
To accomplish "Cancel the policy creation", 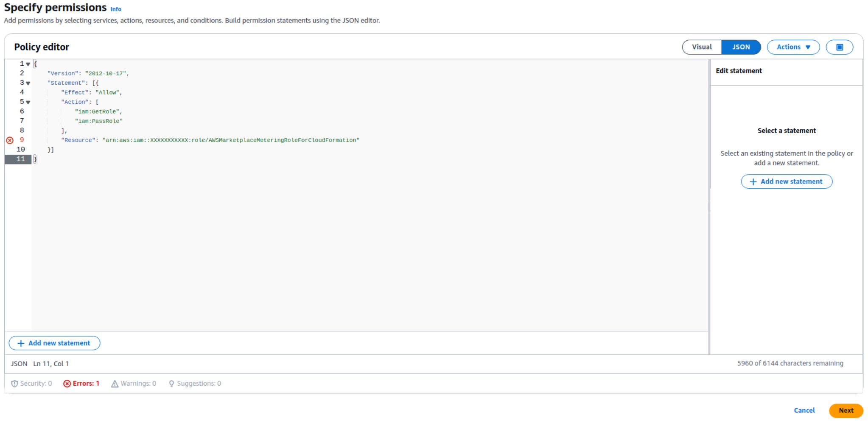I will 804,410.
